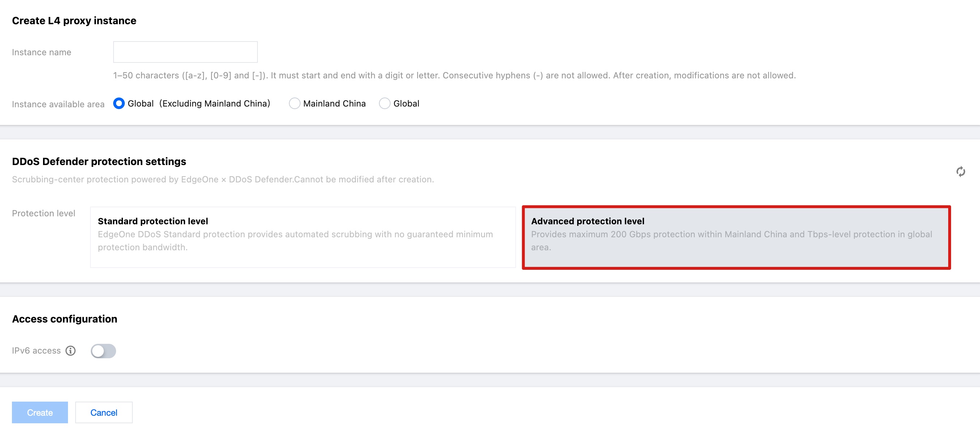
Task: Select Global (Excluding Mainland China) radio option
Action: [x=119, y=103]
